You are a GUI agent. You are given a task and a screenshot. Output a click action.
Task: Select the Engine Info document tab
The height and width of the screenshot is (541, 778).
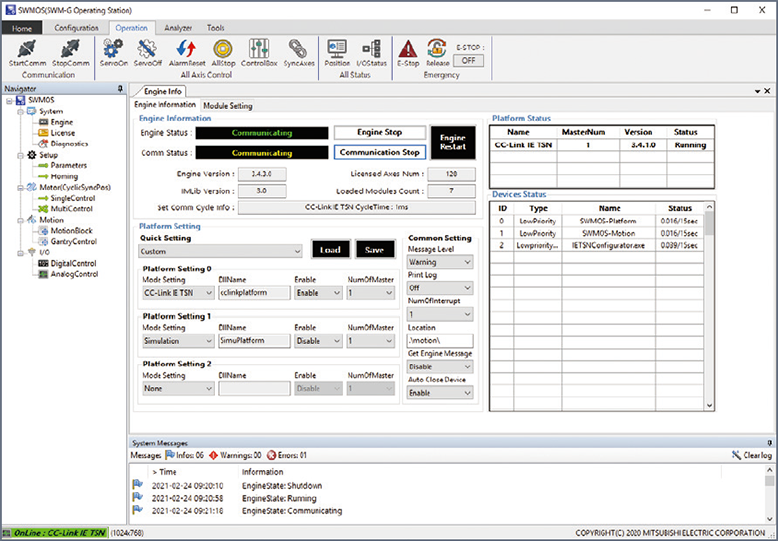(163, 91)
